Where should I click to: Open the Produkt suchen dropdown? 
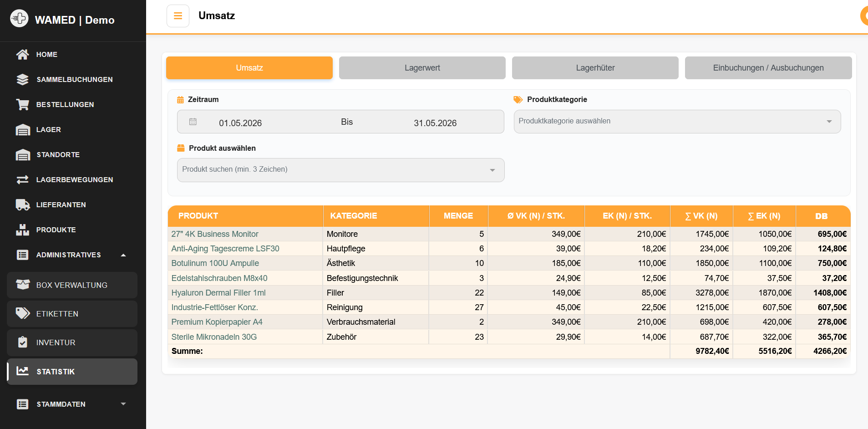340,170
